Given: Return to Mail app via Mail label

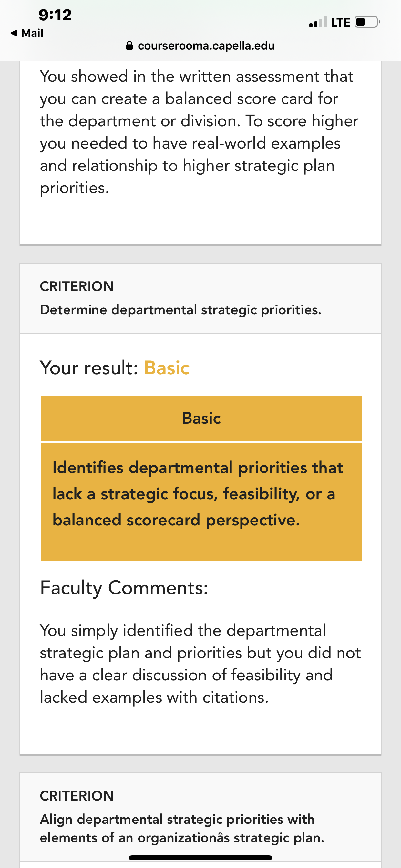Looking at the screenshot, I should (x=32, y=33).
